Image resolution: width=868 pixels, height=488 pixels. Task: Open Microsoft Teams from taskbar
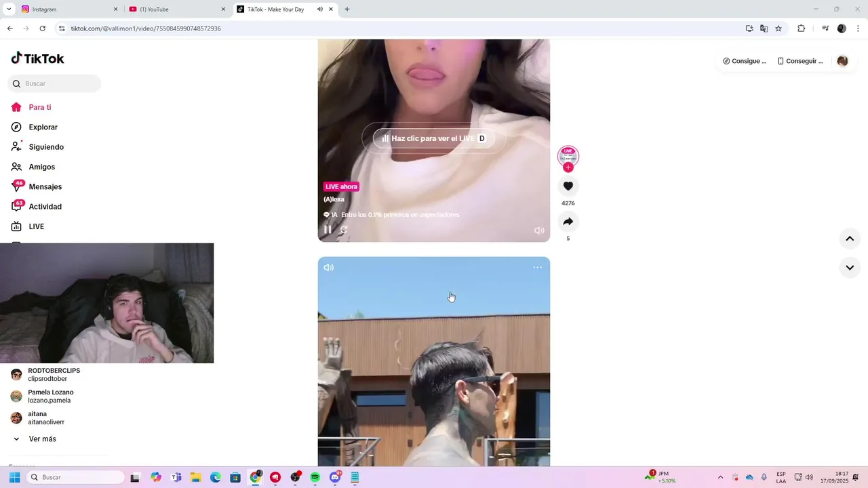click(176, 477)
